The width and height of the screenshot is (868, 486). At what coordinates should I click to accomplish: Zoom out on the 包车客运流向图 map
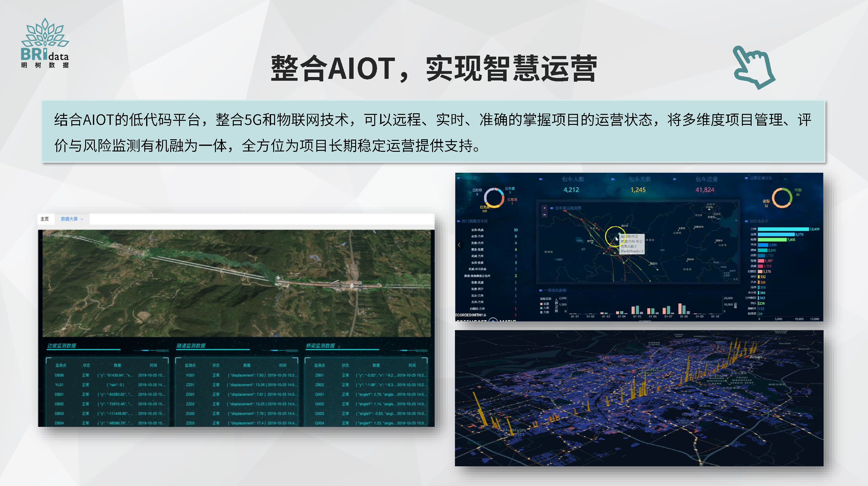coord(544,215)
